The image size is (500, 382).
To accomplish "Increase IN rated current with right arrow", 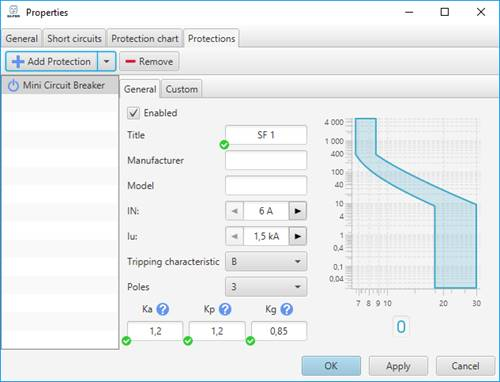I will pos(298,211).
